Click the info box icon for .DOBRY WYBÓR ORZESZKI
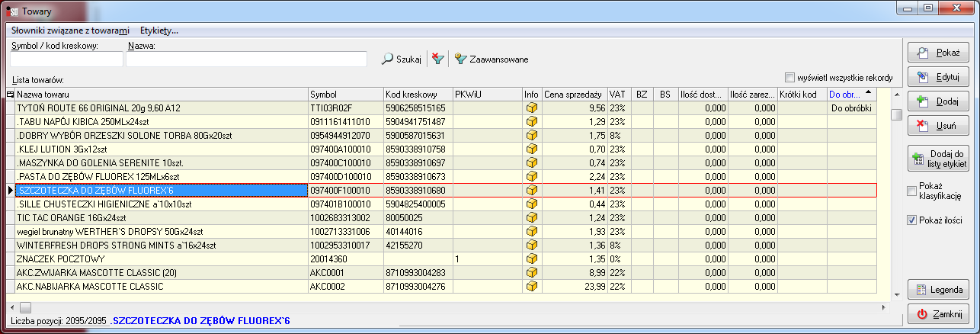This screenshot has width=980, height=334. (532, 135)
